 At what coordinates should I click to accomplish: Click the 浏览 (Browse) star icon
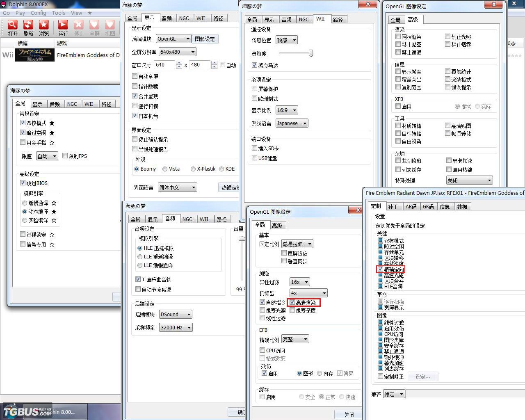[x=44, y=25]
